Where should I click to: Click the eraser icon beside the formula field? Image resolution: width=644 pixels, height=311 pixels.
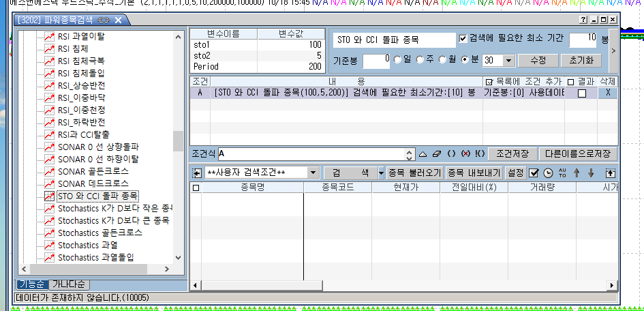pyautogui.click(x=438, y=154)
